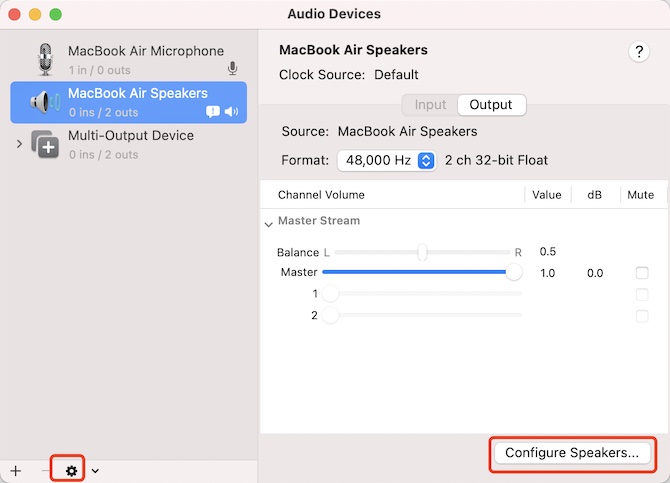Select MacBook Air Microphone in device list
The width and height of the screenshot is (670, 483).
(x=129, y=60)
